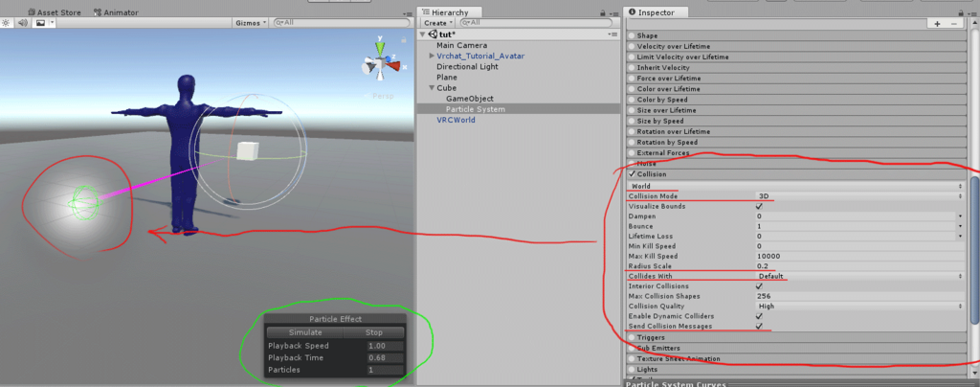
Task: Open Dampen curve mode arrow
Action: pos(959,216)
